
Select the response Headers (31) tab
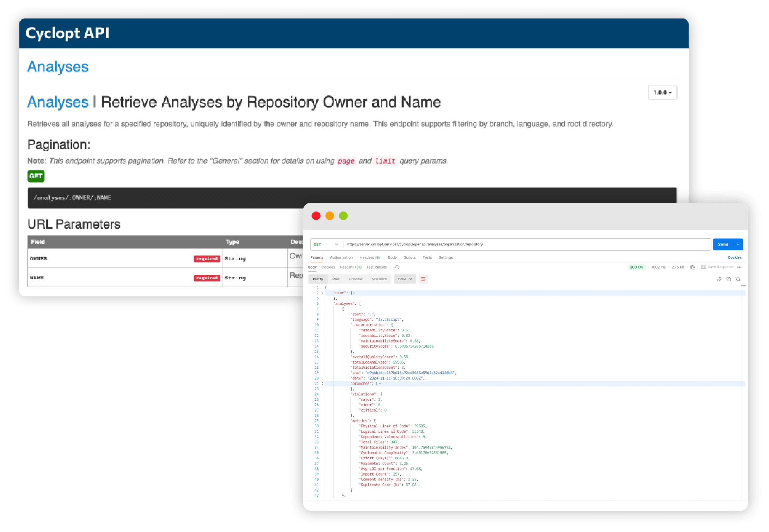[x=351, y=267]
